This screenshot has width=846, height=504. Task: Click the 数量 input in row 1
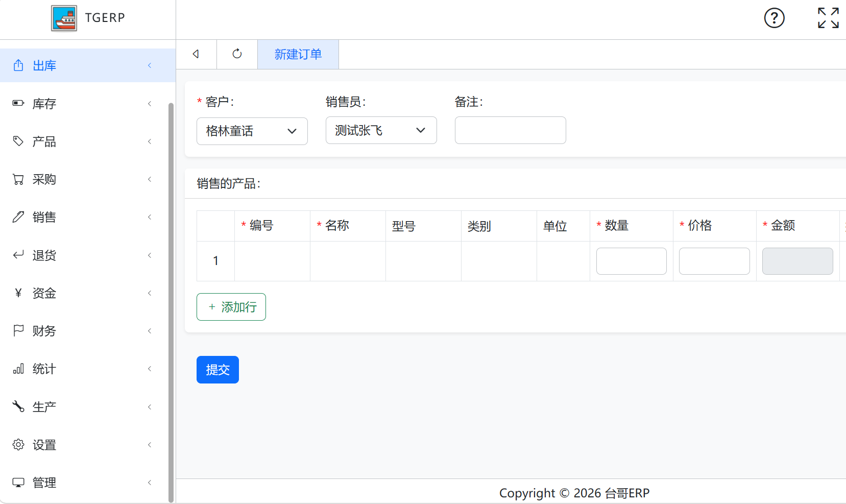click(632, 261)
